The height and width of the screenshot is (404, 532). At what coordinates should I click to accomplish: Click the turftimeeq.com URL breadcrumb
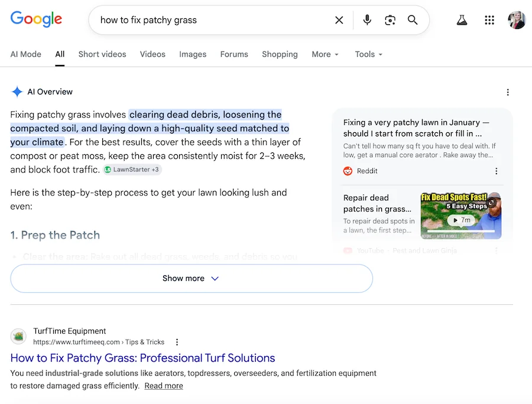pos(98,342)
